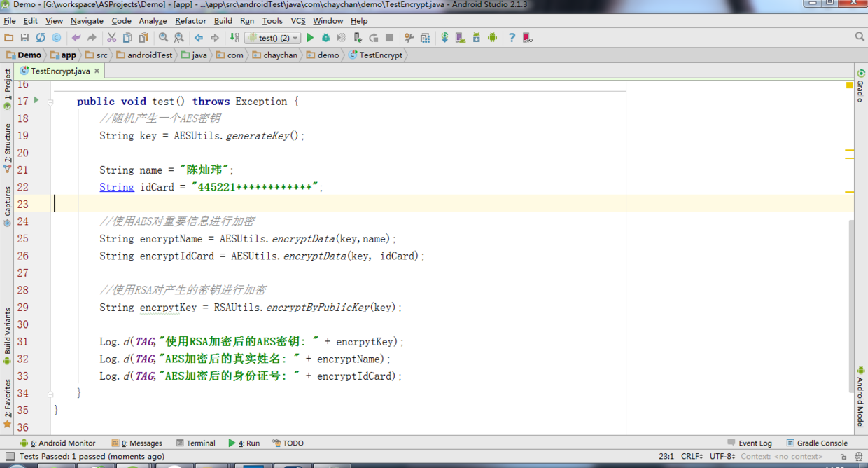Collapse the test() method fold marker

[50, 102]
